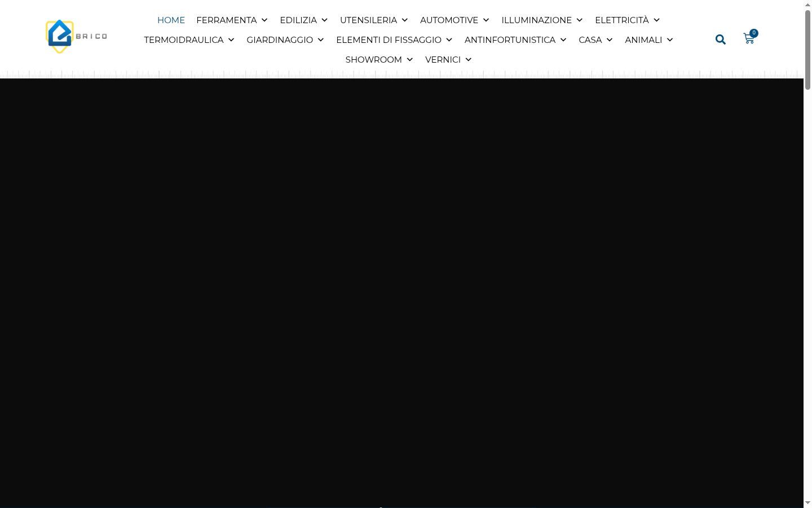Go to the HOME menu item
The height and width of the screenshot is (508, 812).
[171, 20]
